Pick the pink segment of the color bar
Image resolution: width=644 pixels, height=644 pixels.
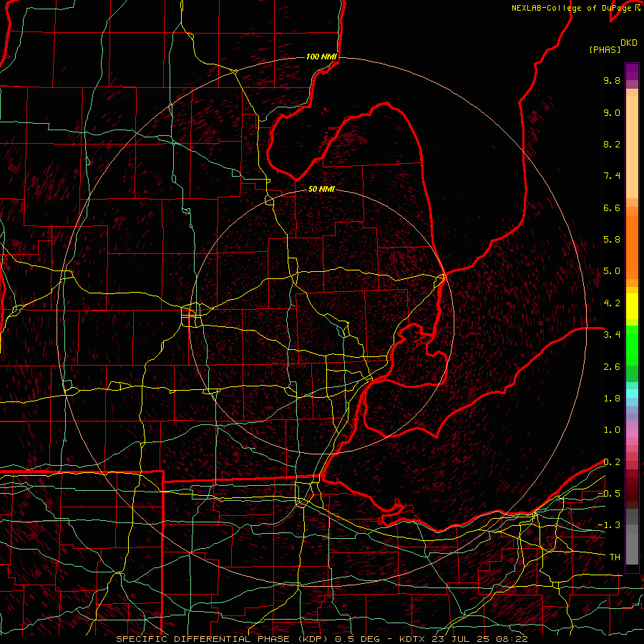[x=632, y=434]
